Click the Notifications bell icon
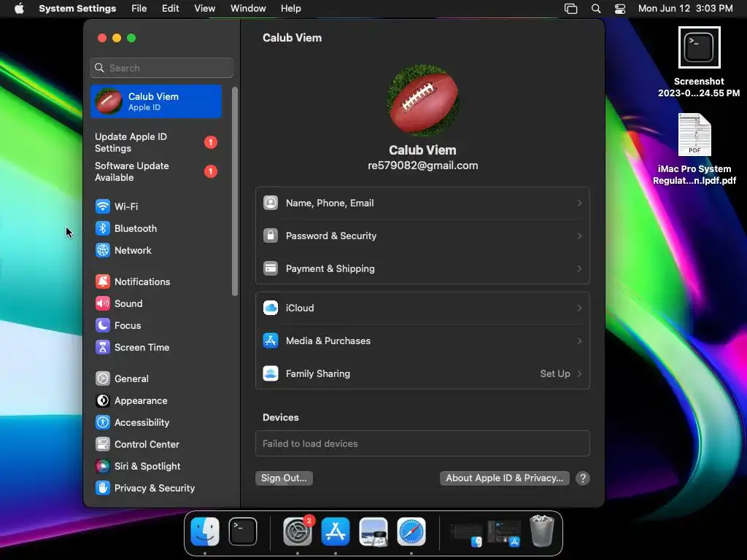 pyautogui.click(x=102, y=281)
